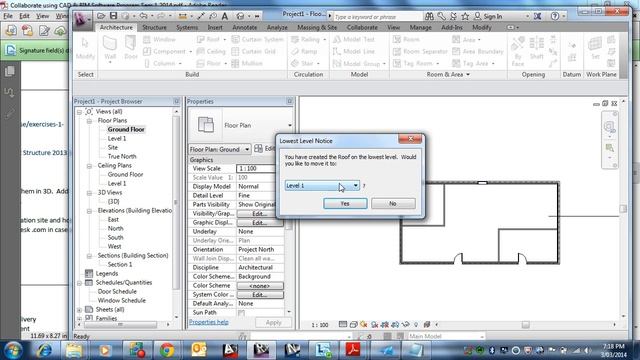The image size is (640, 360).
Task: Select the Wall tool in the ribbon
Action: tap(110, 49)
